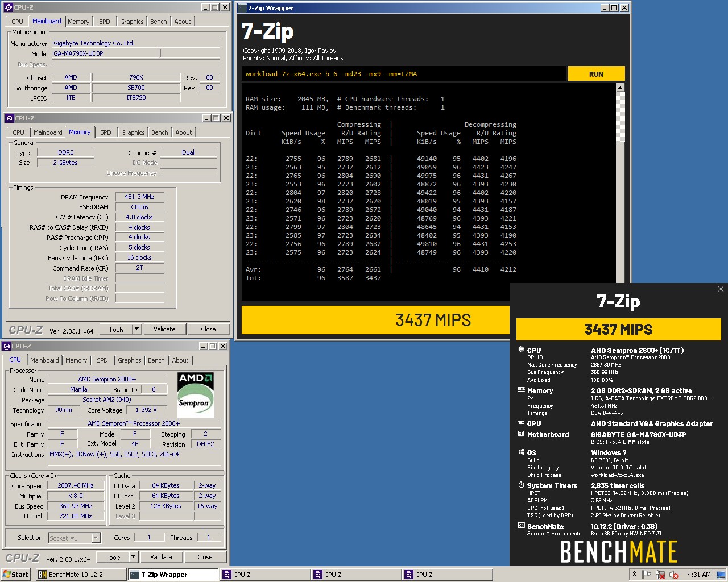Click the CPU chip icon in BenchMate result panel
This screenshot has width=728, height=582.
tap(521, 350)
